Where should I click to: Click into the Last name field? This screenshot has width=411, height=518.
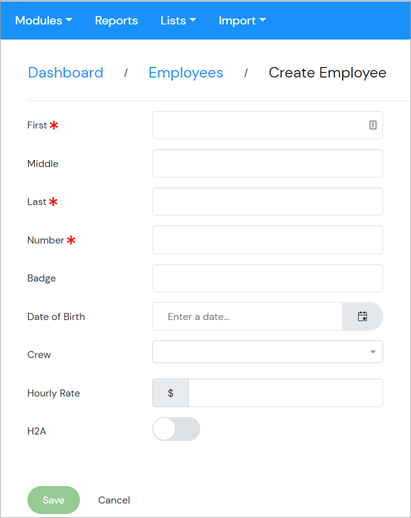(x=267, y=202)
